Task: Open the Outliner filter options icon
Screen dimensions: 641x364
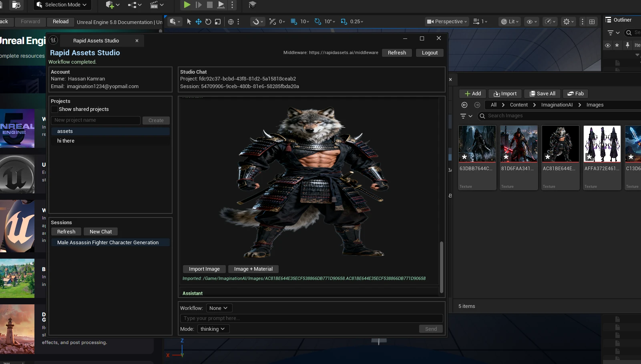Action: (x=613, y=32)
